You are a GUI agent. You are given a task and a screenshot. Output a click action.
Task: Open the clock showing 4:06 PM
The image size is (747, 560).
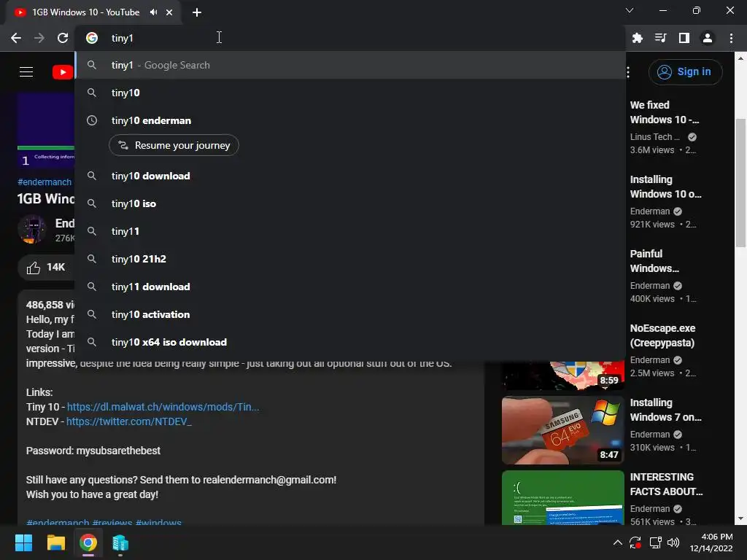711,542
